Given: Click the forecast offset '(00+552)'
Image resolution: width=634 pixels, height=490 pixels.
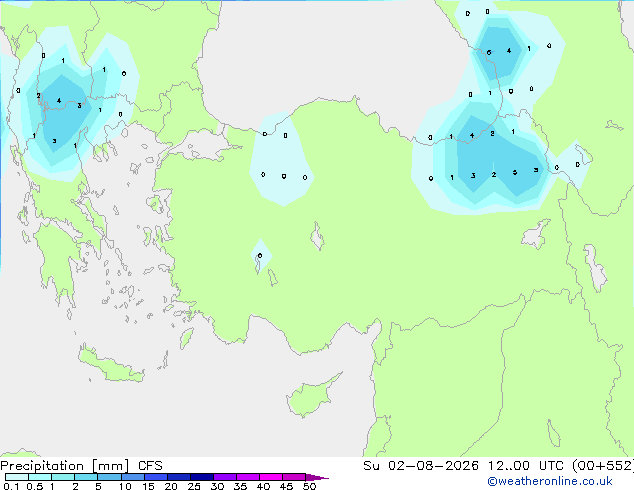Looking at the screenshot, I should pyautogui.click(x=603, y=466).
